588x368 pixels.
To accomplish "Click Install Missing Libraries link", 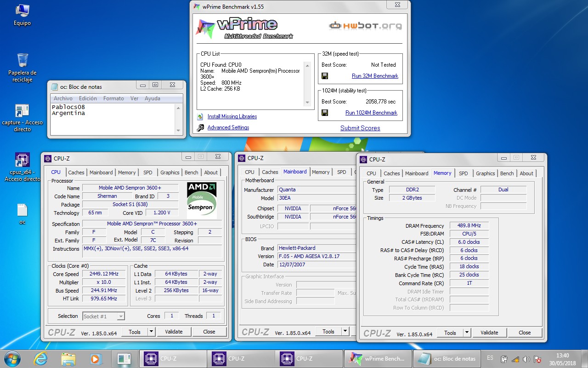I will pos(232,117).
